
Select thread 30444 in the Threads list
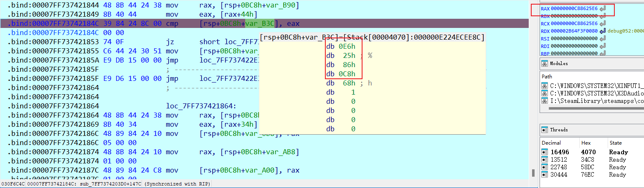560,175
